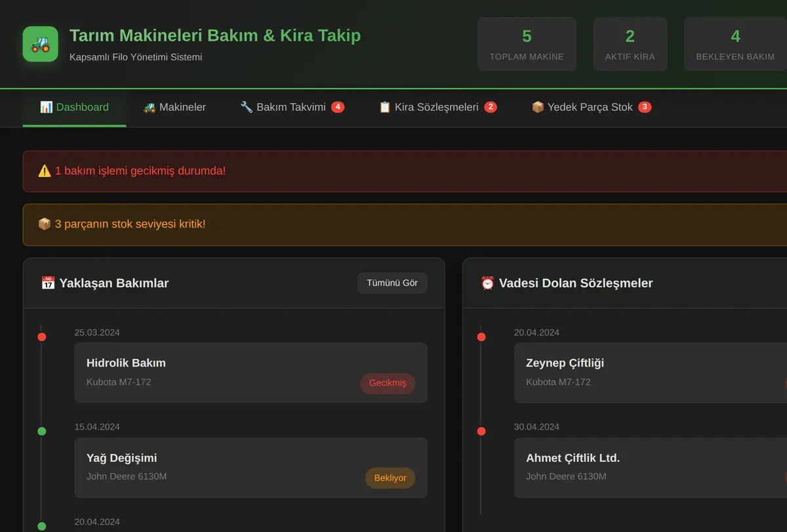Click the badge 4 on Bakım Takvimi
The width and height of the screenshot is (787, 532).
[x=338, y=107]
